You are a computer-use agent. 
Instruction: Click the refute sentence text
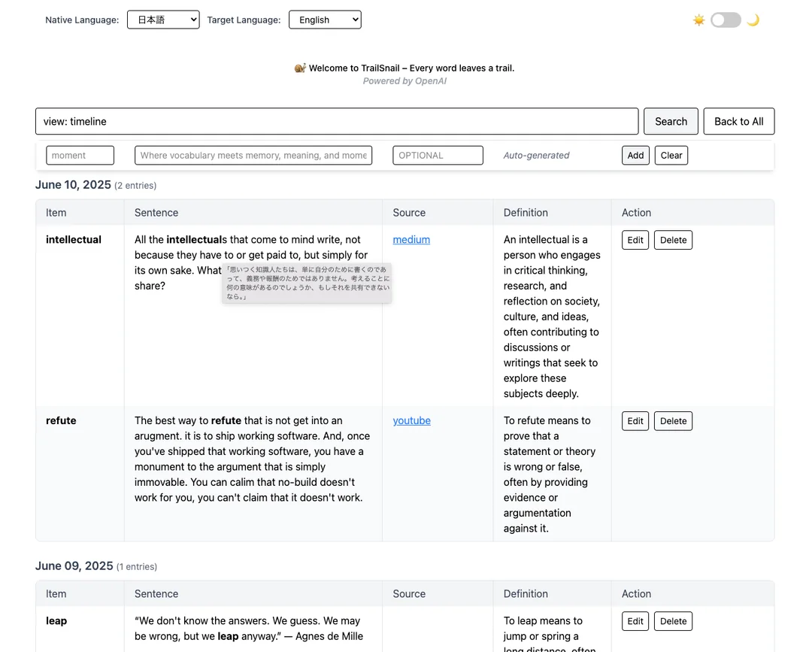tap(252, 459)
